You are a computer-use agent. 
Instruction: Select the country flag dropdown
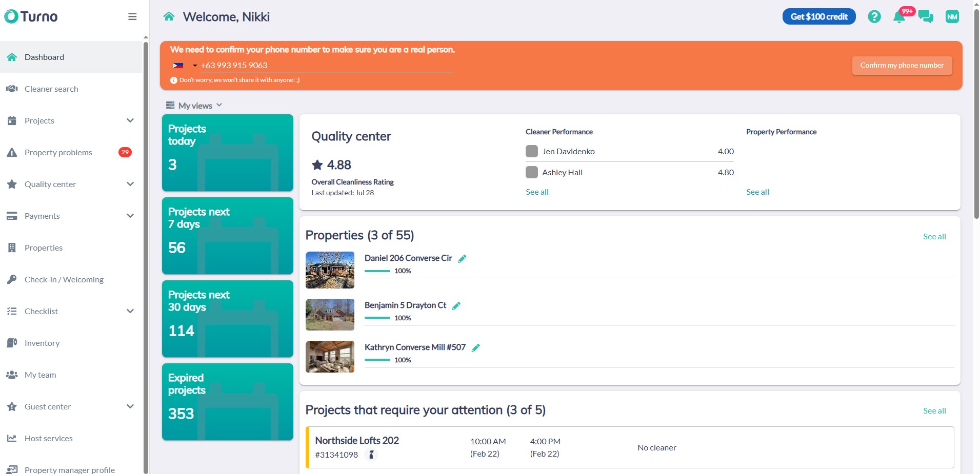tap(185, 66)
